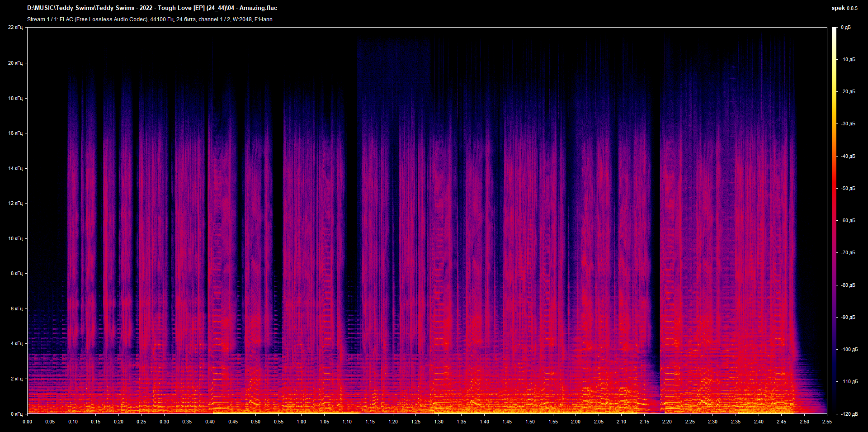
Task: Click the 2:40 time axis label
Action: tap(759, 422)
